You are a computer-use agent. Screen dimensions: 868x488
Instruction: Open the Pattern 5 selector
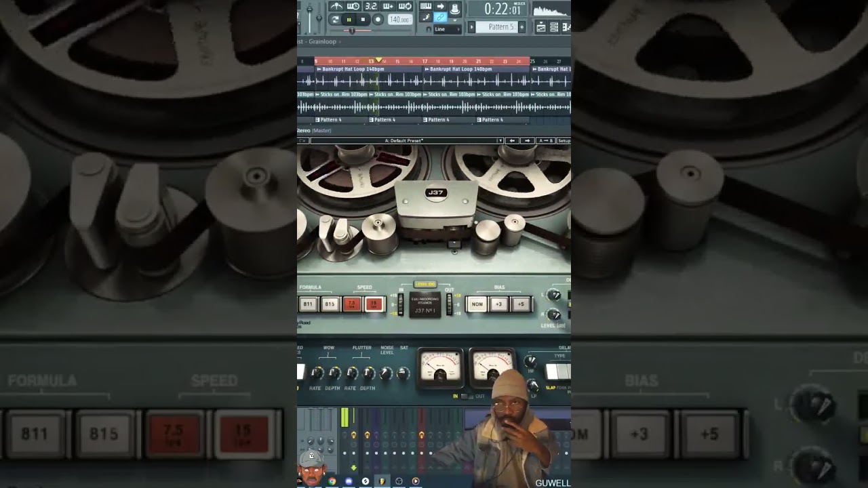click(x=497, y=27)
